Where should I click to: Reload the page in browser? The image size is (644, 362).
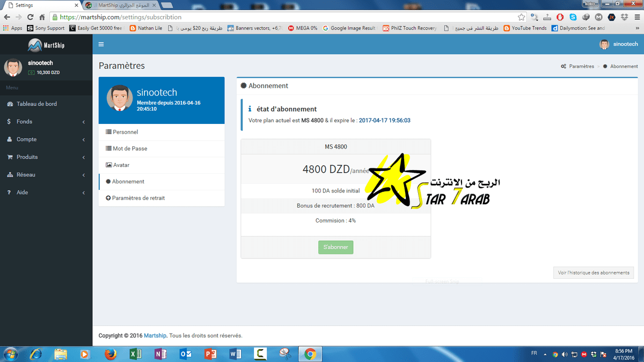[x=31, y=17]
